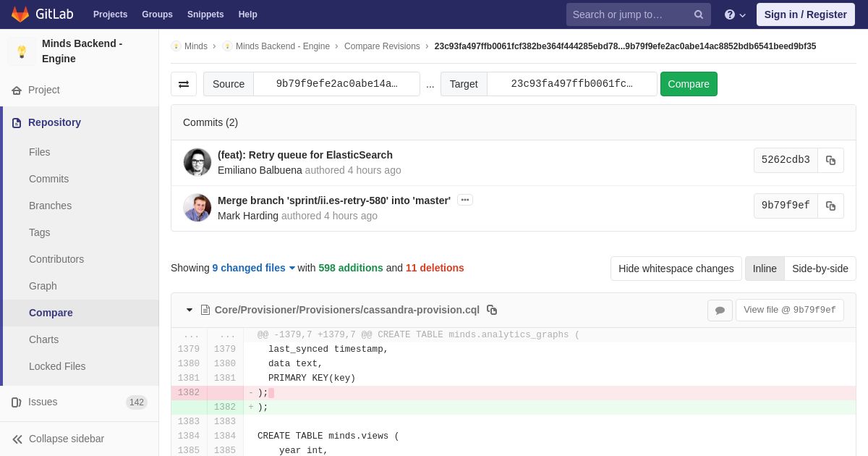
Task: Switch diff view to Side-by-side
Action: tap(820, 269)
